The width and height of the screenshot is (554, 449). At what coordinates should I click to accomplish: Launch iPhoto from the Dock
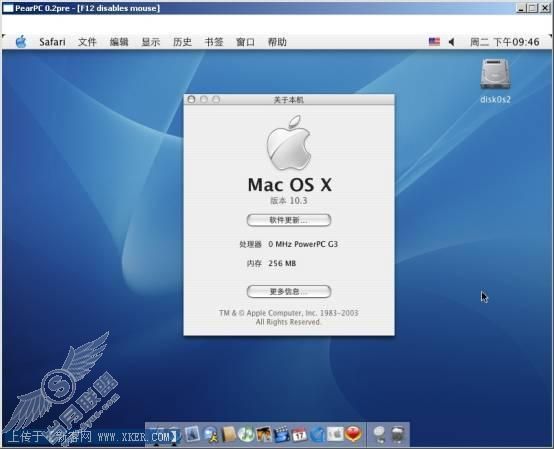point(264,435)
